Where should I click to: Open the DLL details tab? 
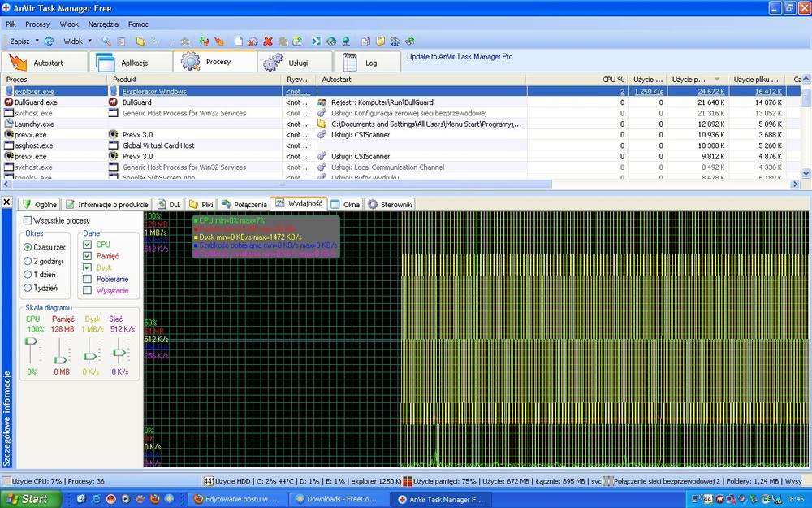click(x=169, y=204)
